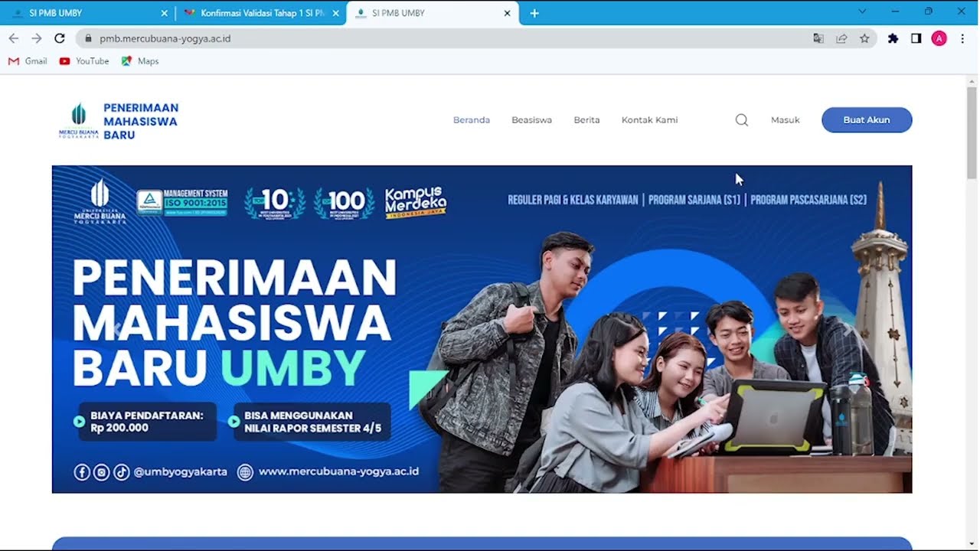Screen dimensions: 980x551
Task: Open Berita navigation item
Action: [586, 120]
